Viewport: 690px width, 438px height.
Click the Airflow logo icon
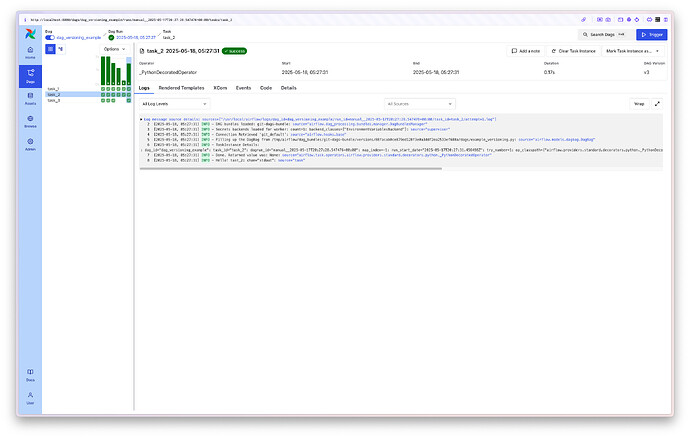(x=30, y=33)
